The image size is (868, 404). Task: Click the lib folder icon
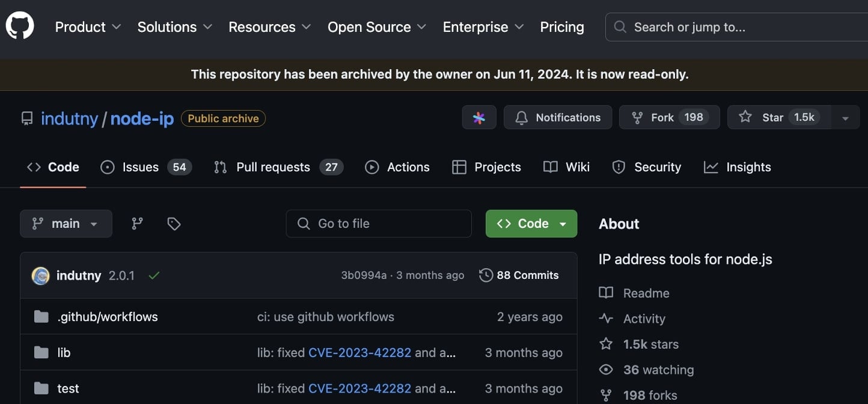click(41, 353)
